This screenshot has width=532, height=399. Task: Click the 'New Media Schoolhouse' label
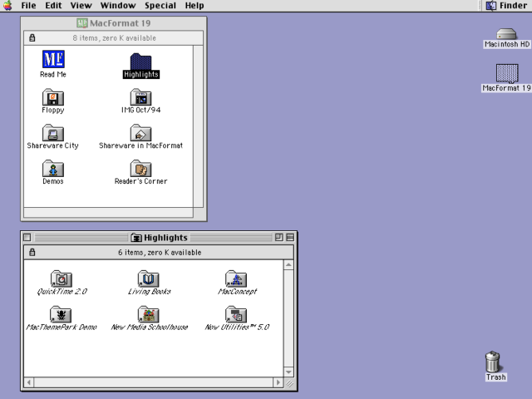point(150,327)
